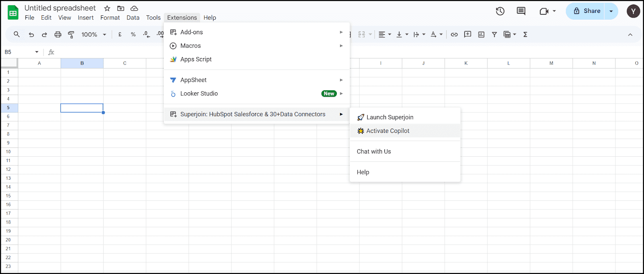644x274 pixels.
Task: Open the name box dropdown arrow
Action: point(37,52)
